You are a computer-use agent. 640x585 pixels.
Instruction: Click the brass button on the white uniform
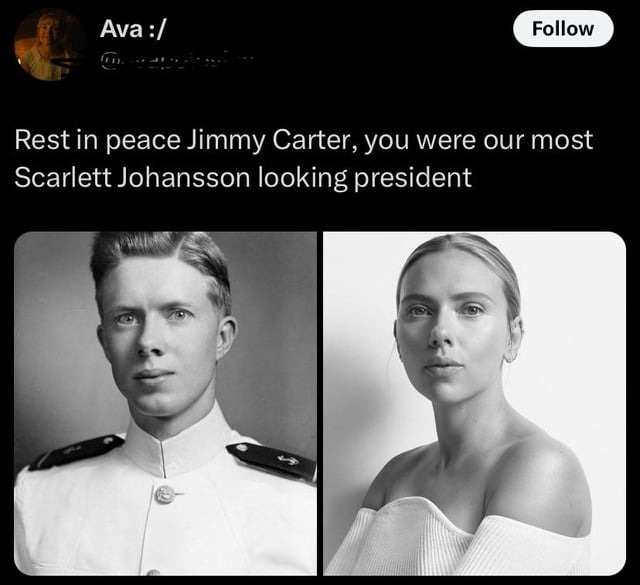tap(165, 494)
